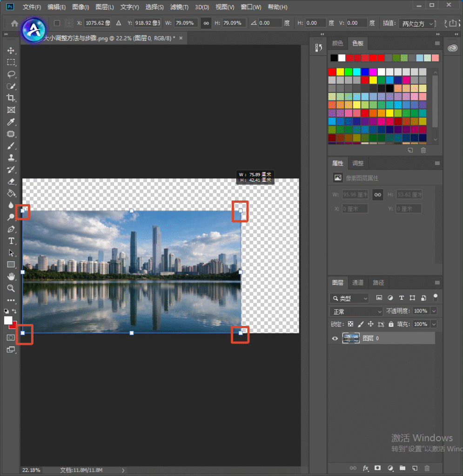Image resolution: width=463 pixels, height=476 pixels.
Task: Toggle lock transparent pixels
Action: click(350, 324)
